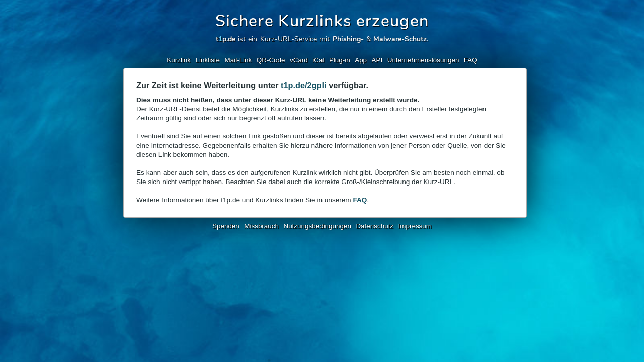Screen dimensions: 644x362
Task: Open the Datenschutz footer link
Action: 375,226
